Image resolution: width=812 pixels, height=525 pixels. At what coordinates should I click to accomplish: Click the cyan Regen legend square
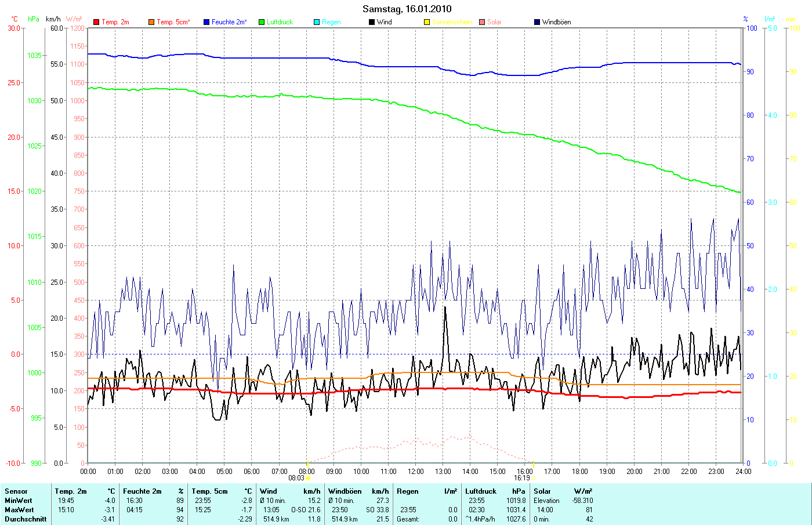pyautogui.click(x=317, y=22)
